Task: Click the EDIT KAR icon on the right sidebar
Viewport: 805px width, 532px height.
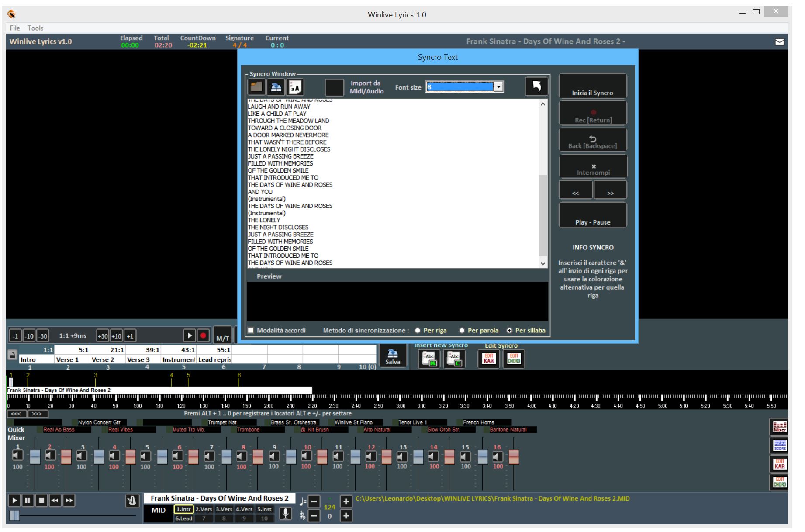Action: (x=780, y=464)
